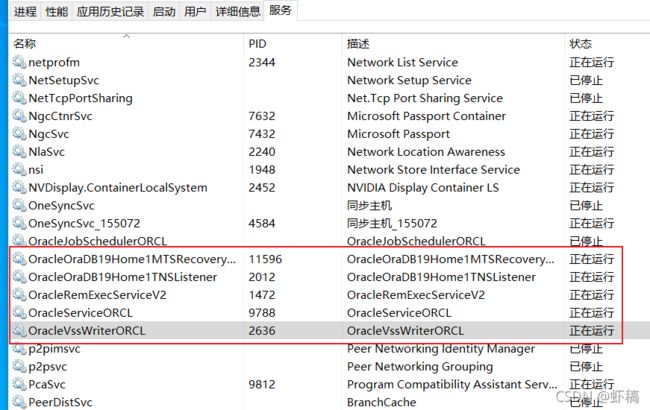Click PID 2012 of the TNSListener service
650x410 pixels.
pos(262,277)
